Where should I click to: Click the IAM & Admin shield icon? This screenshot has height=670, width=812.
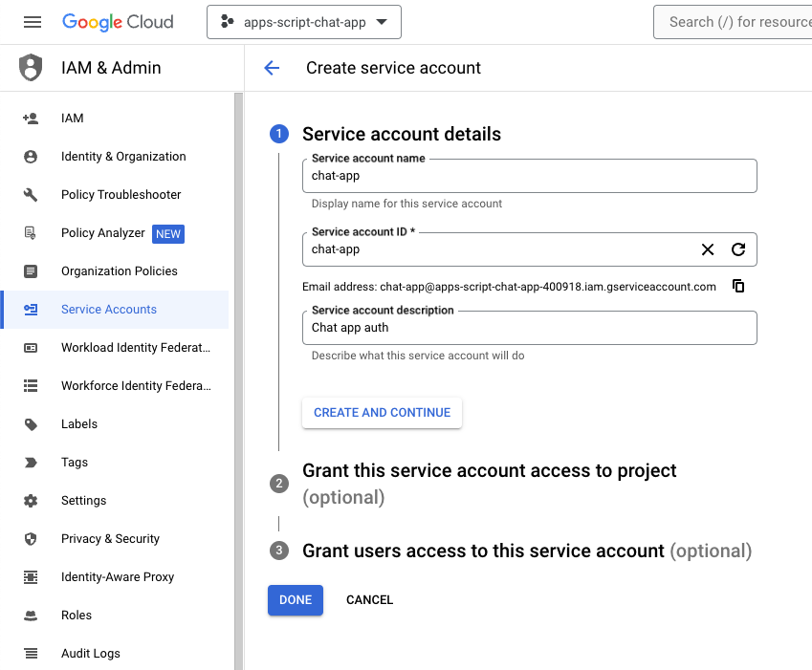[32, 68]
